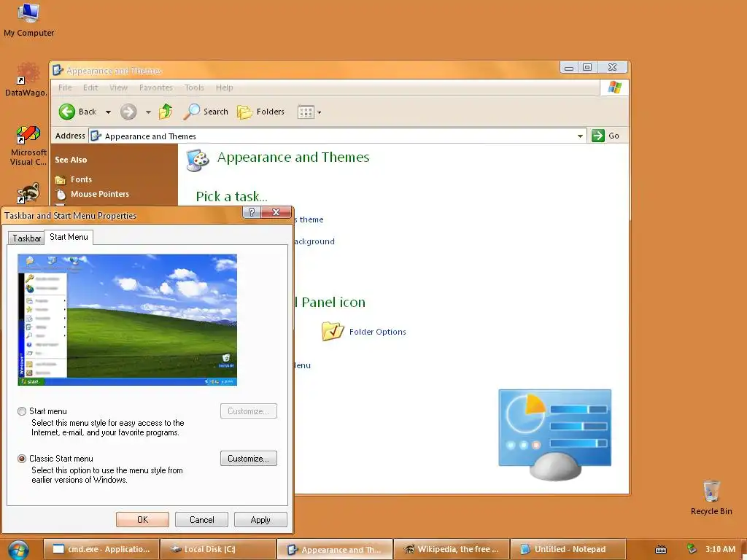Open the Search pane
This screenshot has width=747, height=560.
click(206, 112)
